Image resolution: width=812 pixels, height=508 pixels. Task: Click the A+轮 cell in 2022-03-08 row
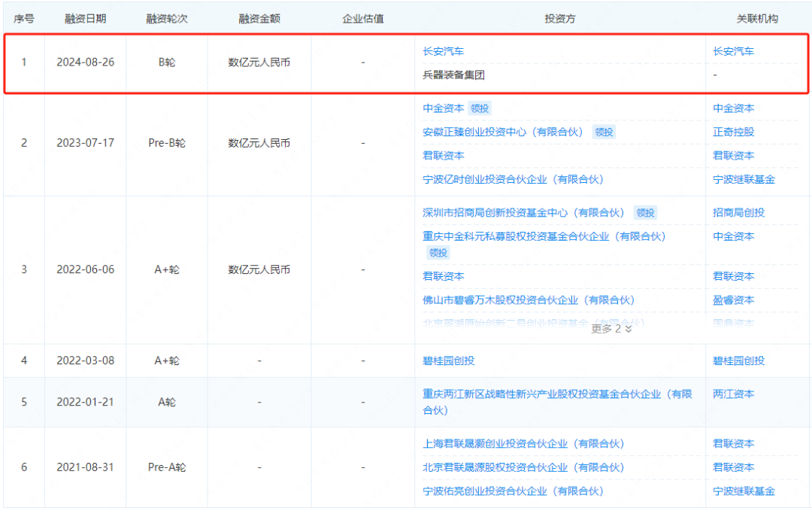(167, 360)
